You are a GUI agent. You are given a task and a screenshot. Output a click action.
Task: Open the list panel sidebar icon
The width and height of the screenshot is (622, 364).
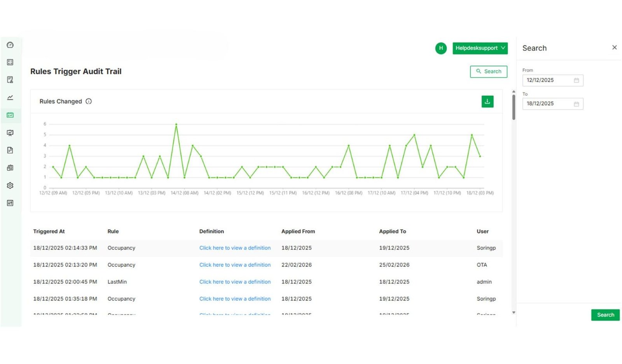coord(10,62)
